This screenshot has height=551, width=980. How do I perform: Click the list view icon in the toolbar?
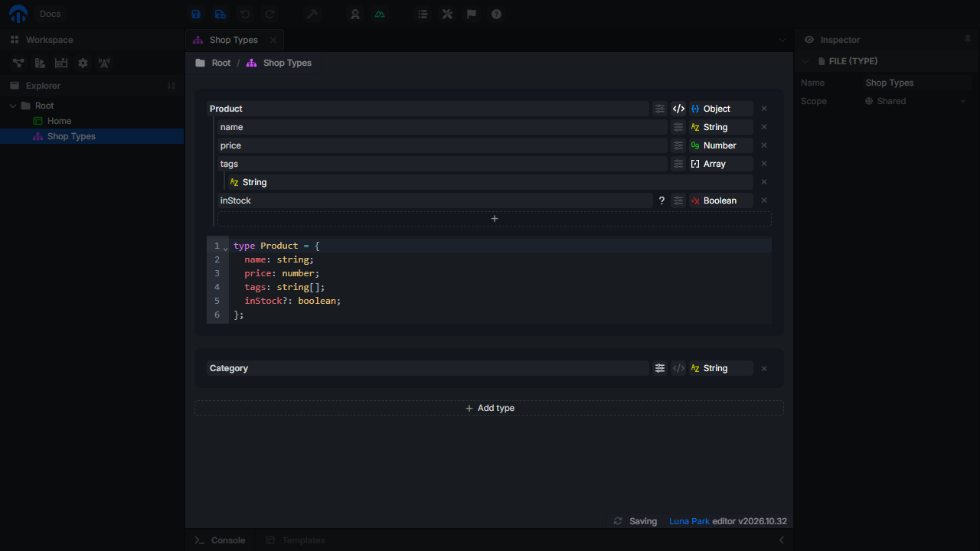423,14
